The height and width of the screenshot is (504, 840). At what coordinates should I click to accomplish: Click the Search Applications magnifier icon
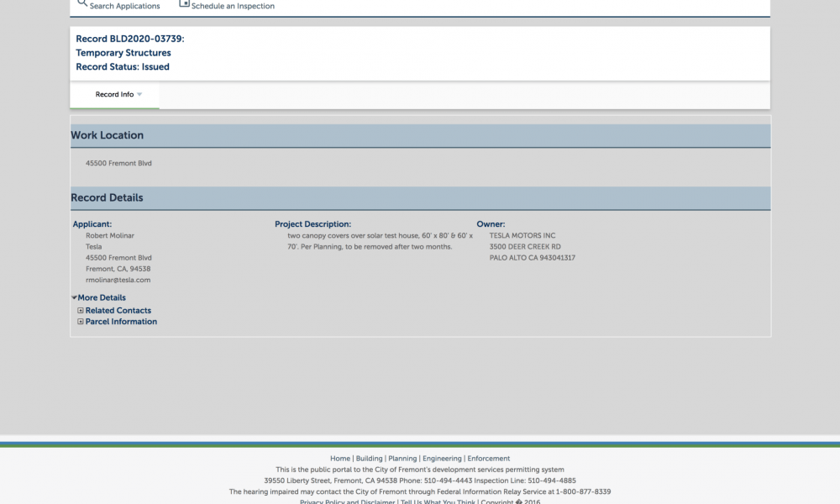point(82,3)
